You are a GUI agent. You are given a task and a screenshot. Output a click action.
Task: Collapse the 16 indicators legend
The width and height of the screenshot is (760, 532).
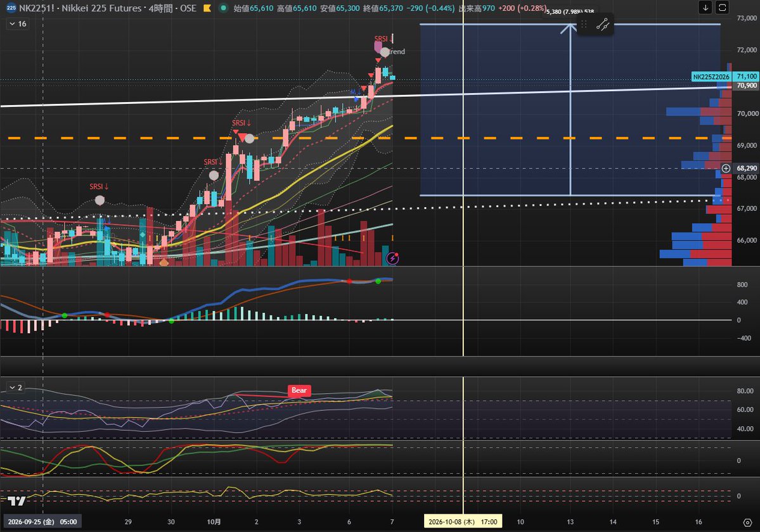[x=18, y=23]
